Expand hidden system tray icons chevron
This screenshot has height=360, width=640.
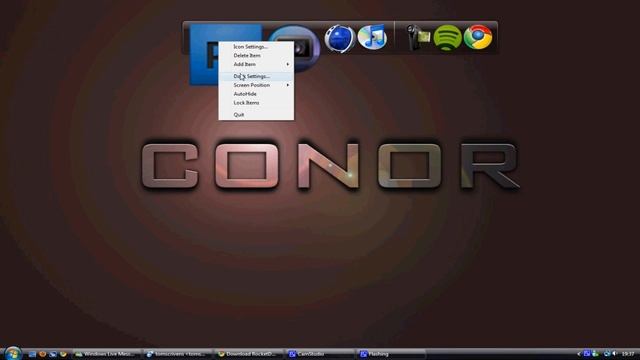point(579,354)
